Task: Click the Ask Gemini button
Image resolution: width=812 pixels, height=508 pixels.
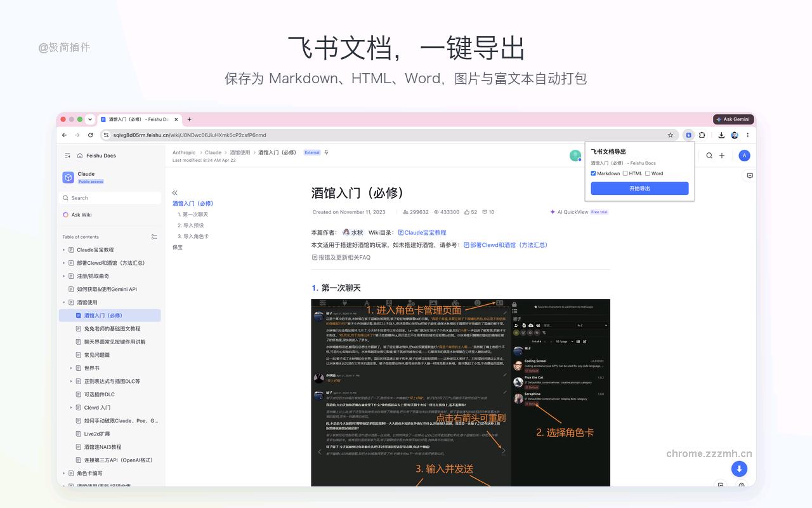Action: 733,119
